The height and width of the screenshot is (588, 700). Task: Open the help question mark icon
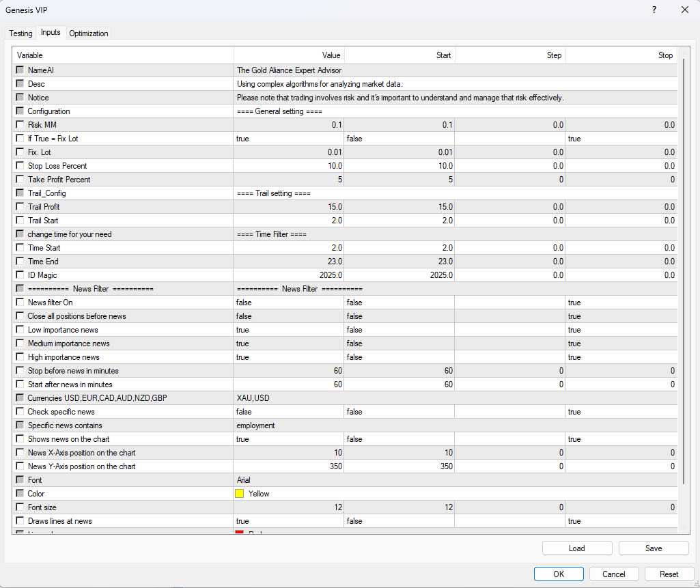654,10
